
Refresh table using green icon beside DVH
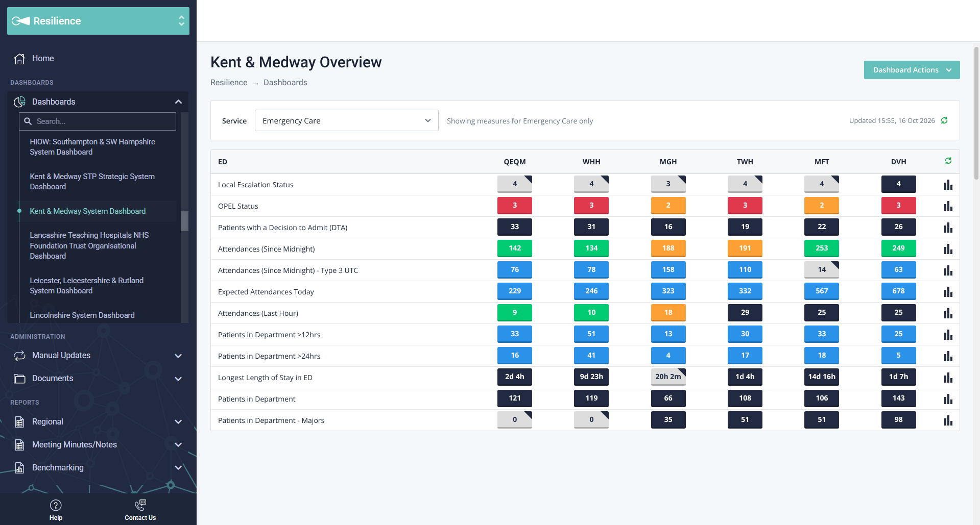coord(948,161)
